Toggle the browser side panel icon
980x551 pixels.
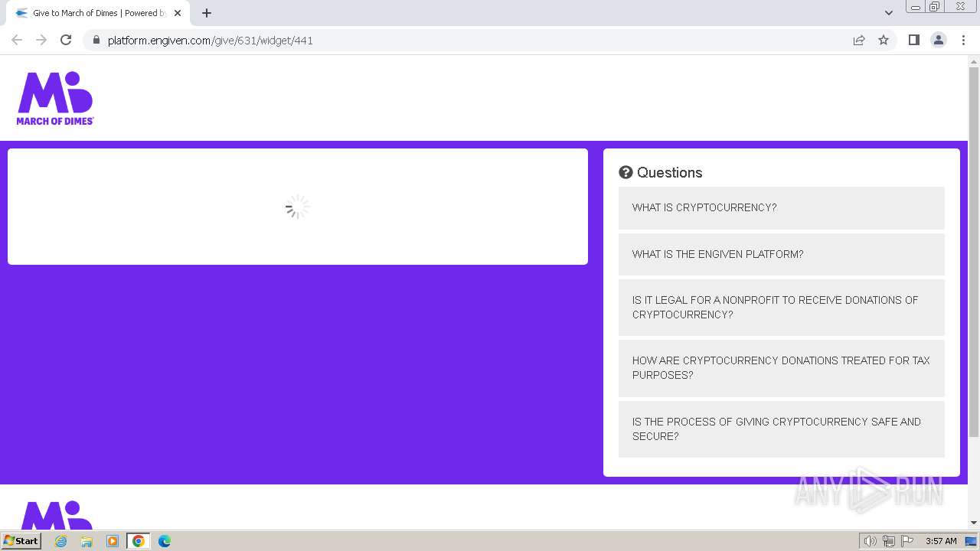913,40
